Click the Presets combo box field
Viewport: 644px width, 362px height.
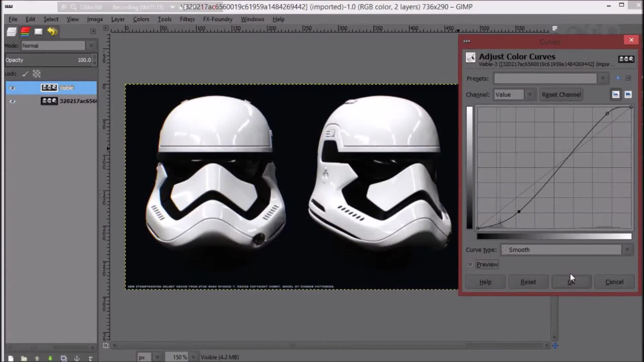pyautogui.click(x=545, y=78)
